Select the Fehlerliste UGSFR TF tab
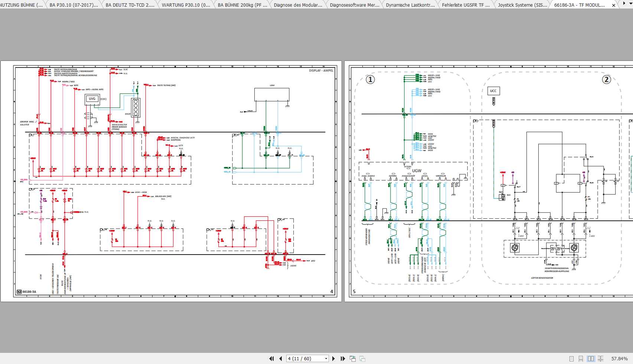633x364 pixels. pyautogui.click(x=466, y=5)
